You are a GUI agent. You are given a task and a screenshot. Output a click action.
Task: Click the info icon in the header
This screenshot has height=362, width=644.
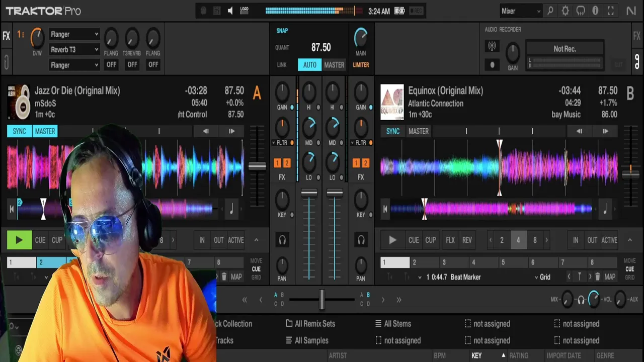pos(596,11)
